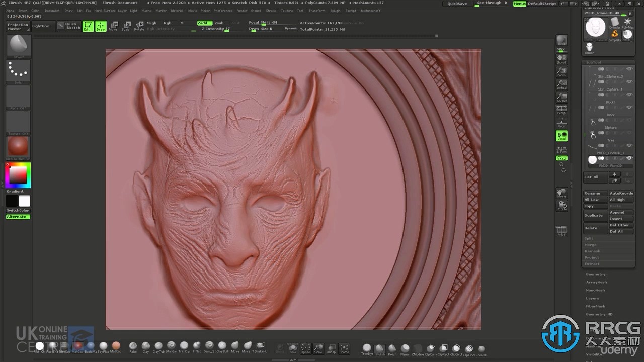This screenshot has width=644, height=362.
Task: Click the AAHalf icon
Action: click(x=561, y=97)
